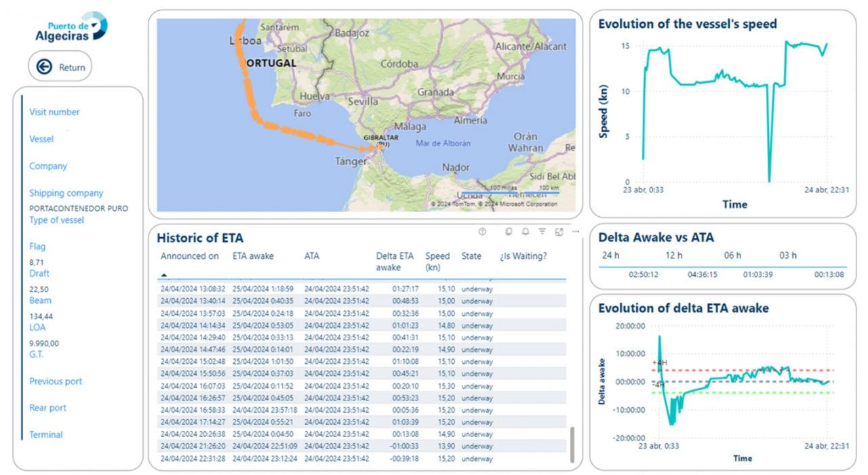Click the red +4H threshold line label
The image size is (868, 475).
pos(660,363)
